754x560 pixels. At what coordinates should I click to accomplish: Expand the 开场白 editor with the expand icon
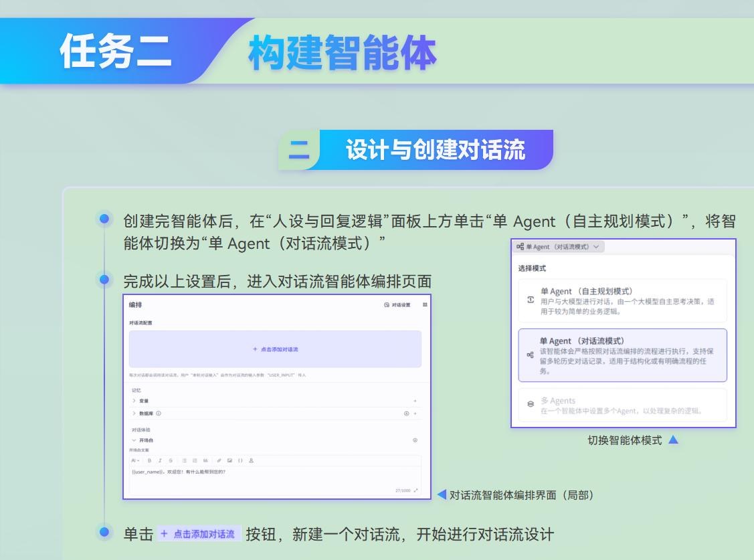click(x=415, y=490)
